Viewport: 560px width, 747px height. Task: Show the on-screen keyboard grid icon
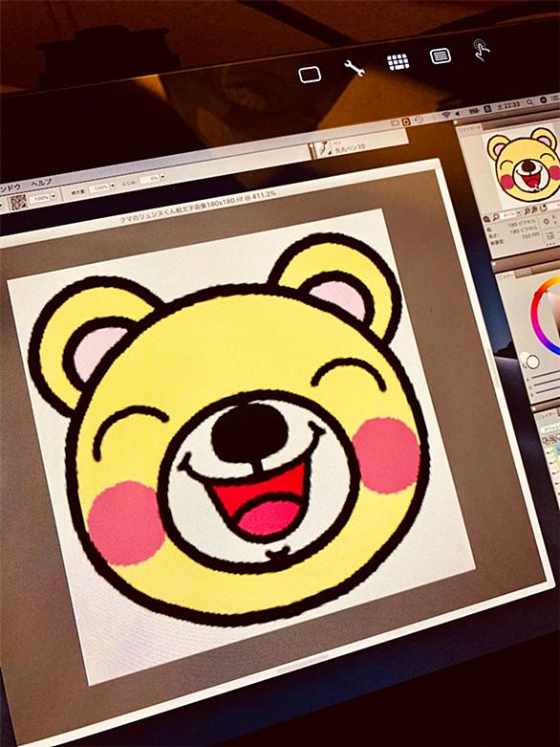click(x=398, y=62)
